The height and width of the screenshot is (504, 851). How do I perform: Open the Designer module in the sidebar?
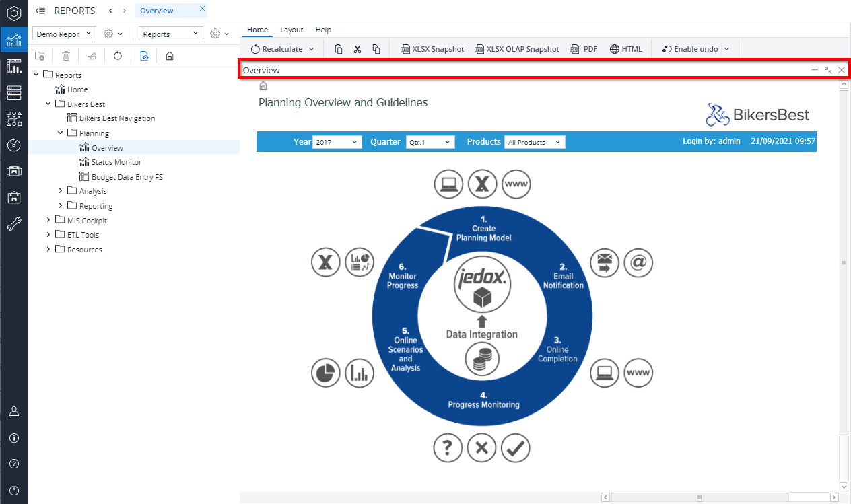(x=13, y=66)
